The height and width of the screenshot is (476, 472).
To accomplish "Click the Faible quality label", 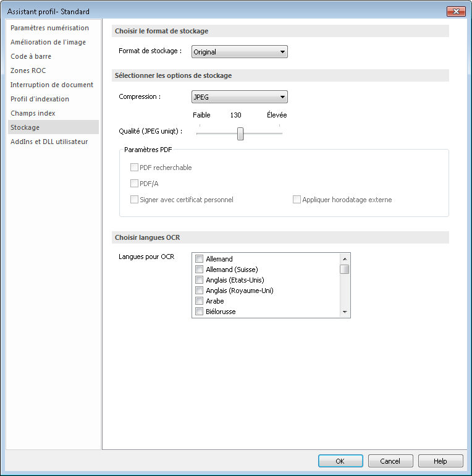I will [201, 115].
